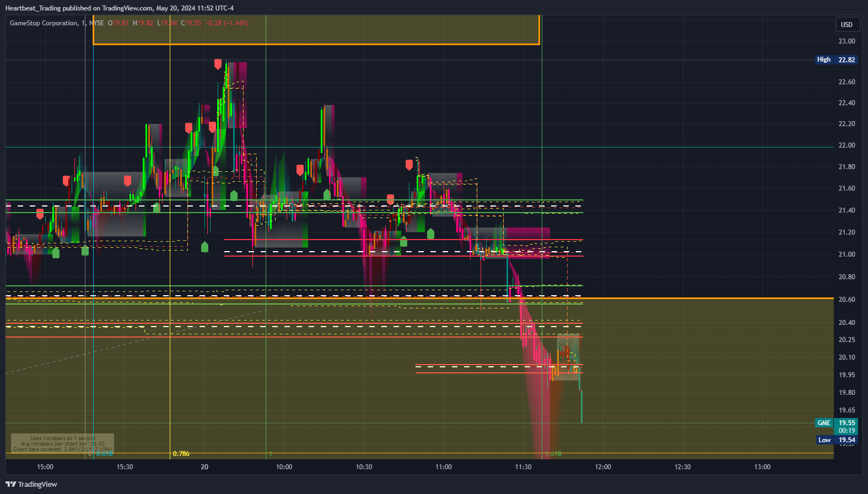868x494 pixels.
Task: Open the USD currency selector
Action: [847, 24]
